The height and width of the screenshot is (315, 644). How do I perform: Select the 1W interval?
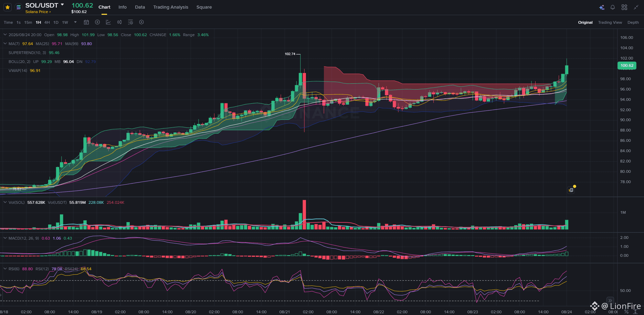(65, 22)
